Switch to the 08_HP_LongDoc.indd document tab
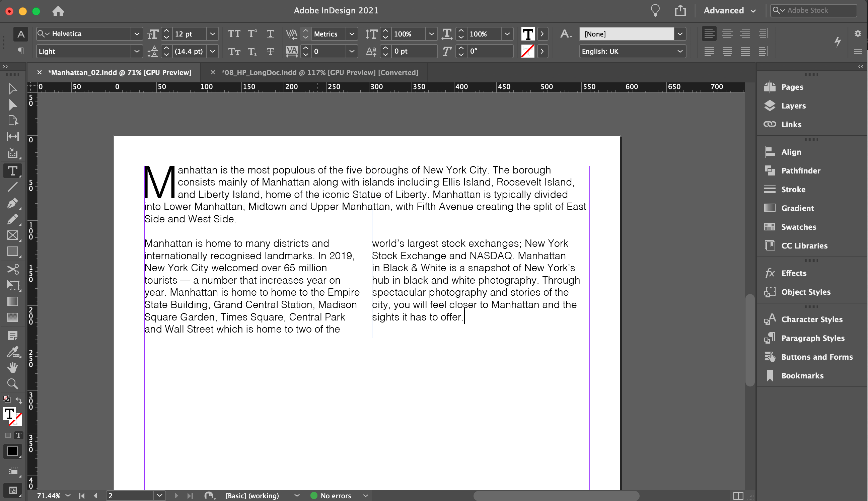This screenshot has width=868, height=501. (319, 72)
